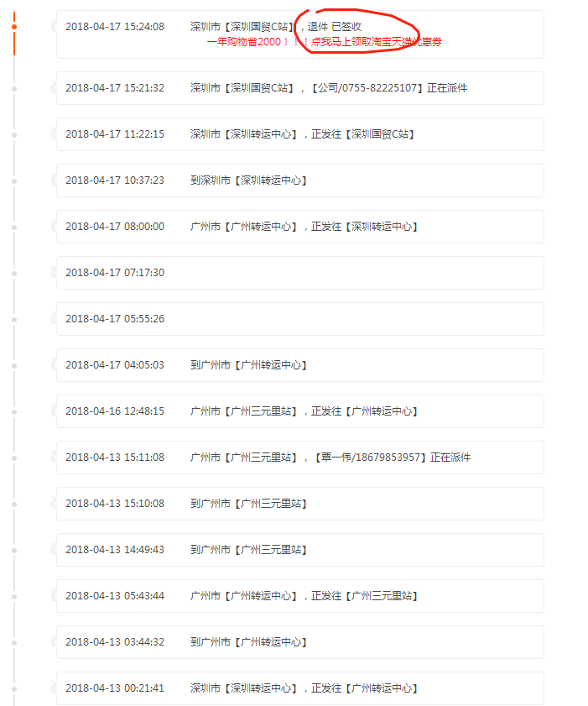Click timeline dot for 2018-04-13 00:21:41
Viewport: 588px width, 706px height.
click(x=14, y=688)
